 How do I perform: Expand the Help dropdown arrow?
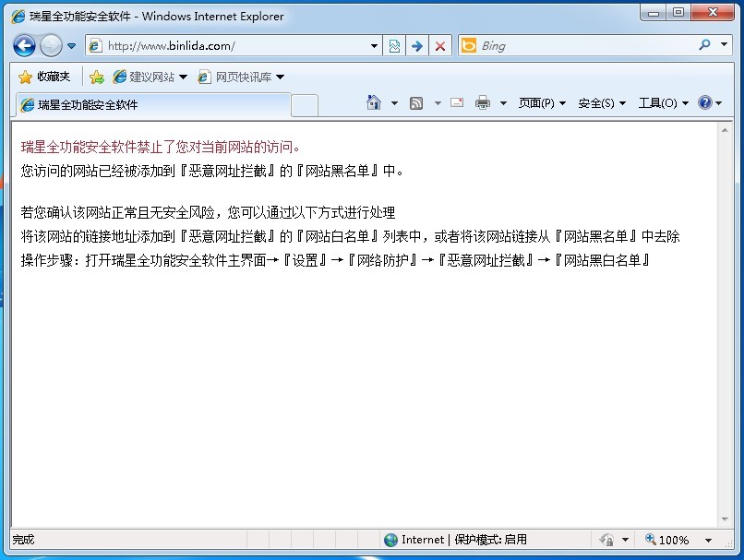tap(718, 103)
